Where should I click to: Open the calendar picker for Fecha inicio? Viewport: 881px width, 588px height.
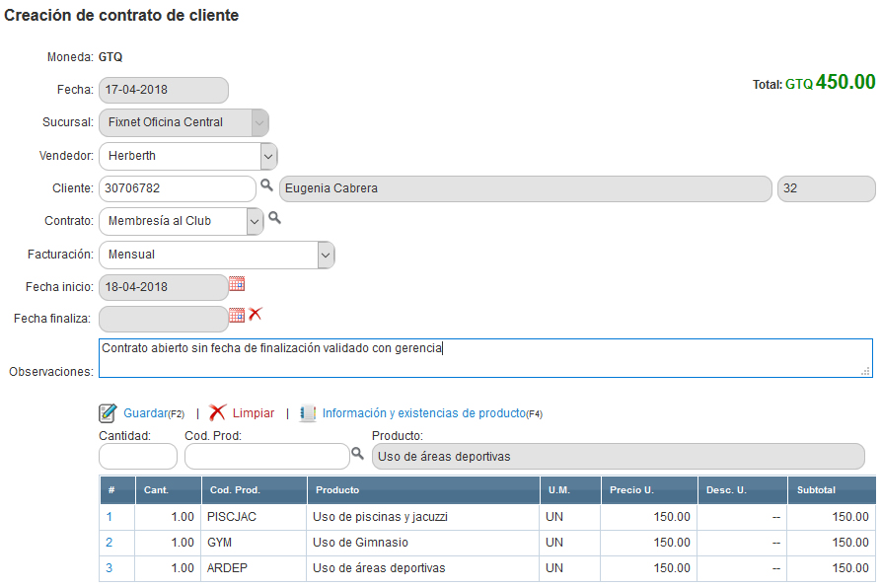click(x=237, y=284)
